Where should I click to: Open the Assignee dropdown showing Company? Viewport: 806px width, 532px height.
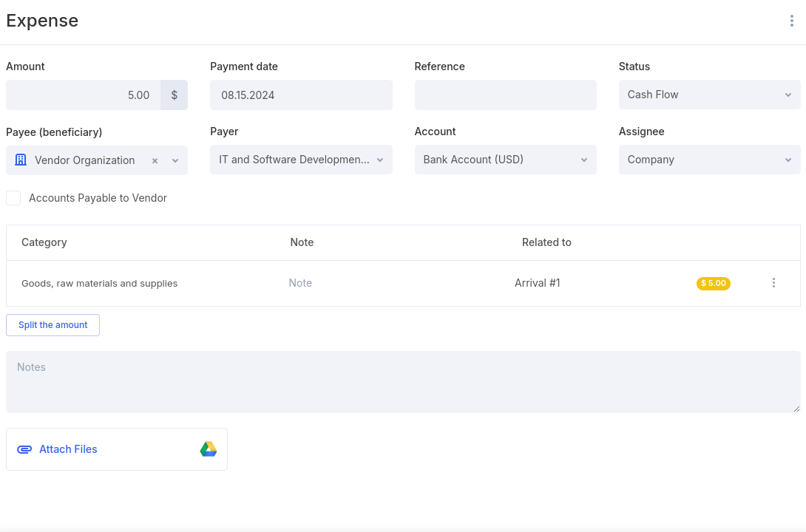click(709, 160)
